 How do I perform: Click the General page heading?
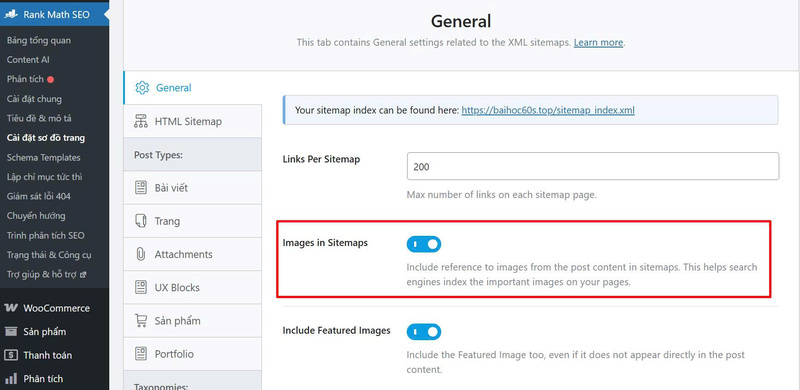click(461, 21)
